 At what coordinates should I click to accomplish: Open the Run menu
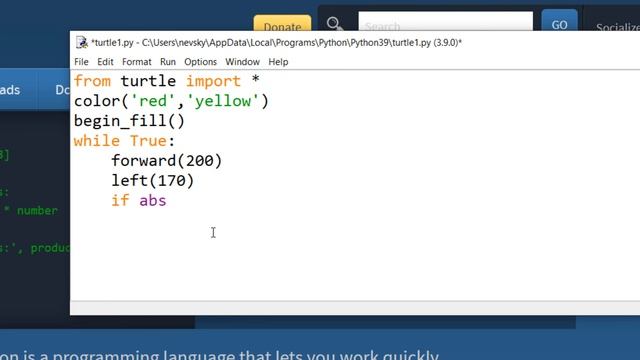click(x=168, y=62)
